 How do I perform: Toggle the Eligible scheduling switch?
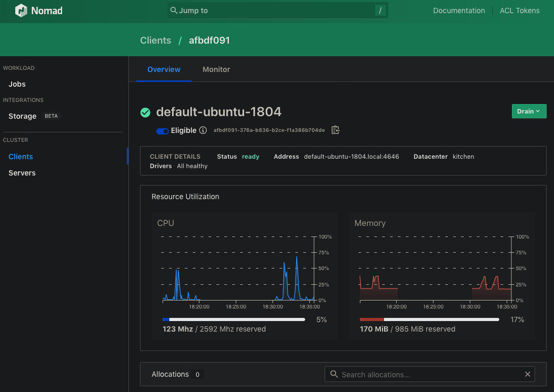pyautogui.click(x=163, y=131)
